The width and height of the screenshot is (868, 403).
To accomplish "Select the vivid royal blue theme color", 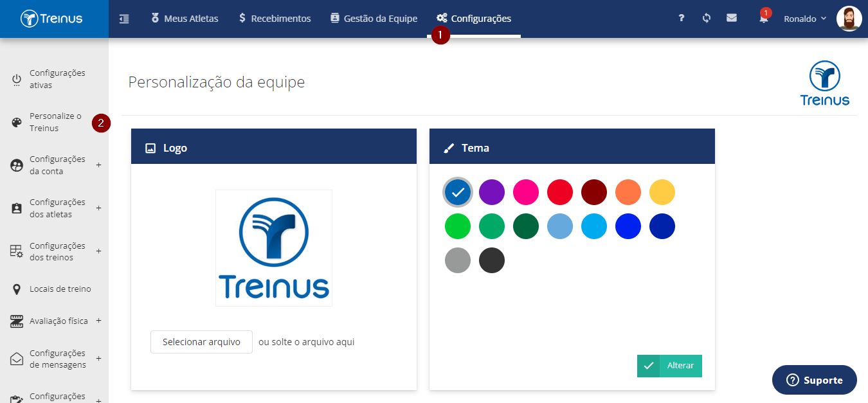I will coord(628,226).
